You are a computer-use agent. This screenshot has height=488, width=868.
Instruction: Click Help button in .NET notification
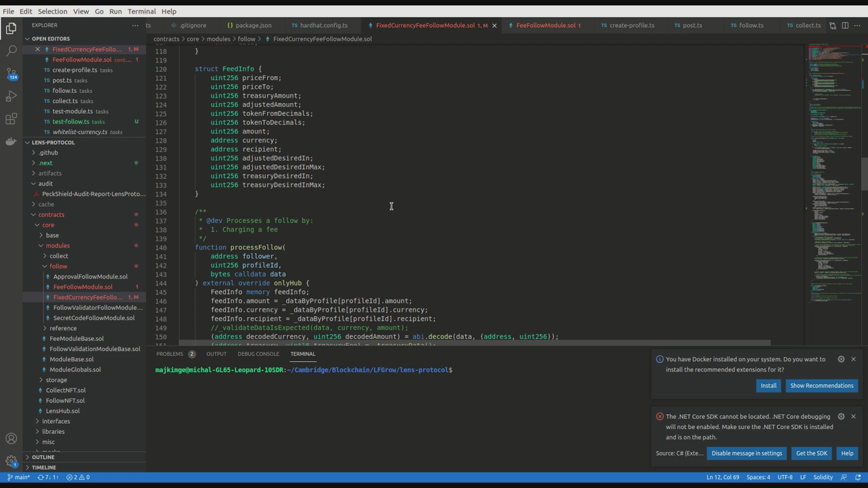847,453
